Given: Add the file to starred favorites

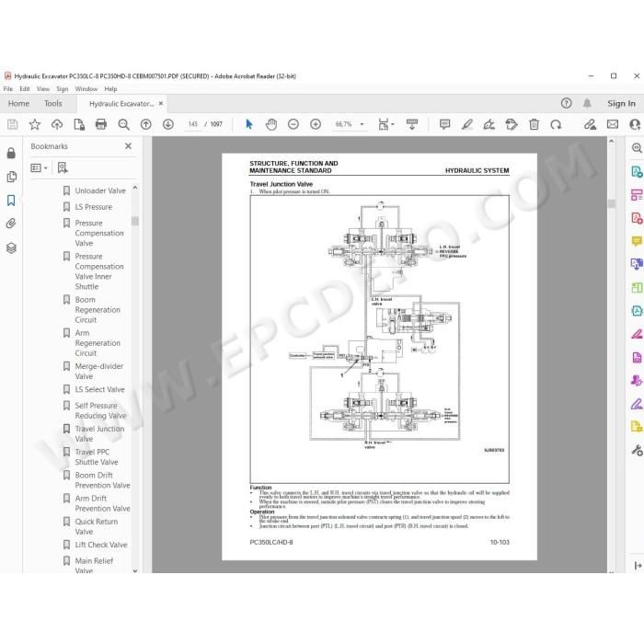Looking at the screenshot, I should tap(35, 124).
